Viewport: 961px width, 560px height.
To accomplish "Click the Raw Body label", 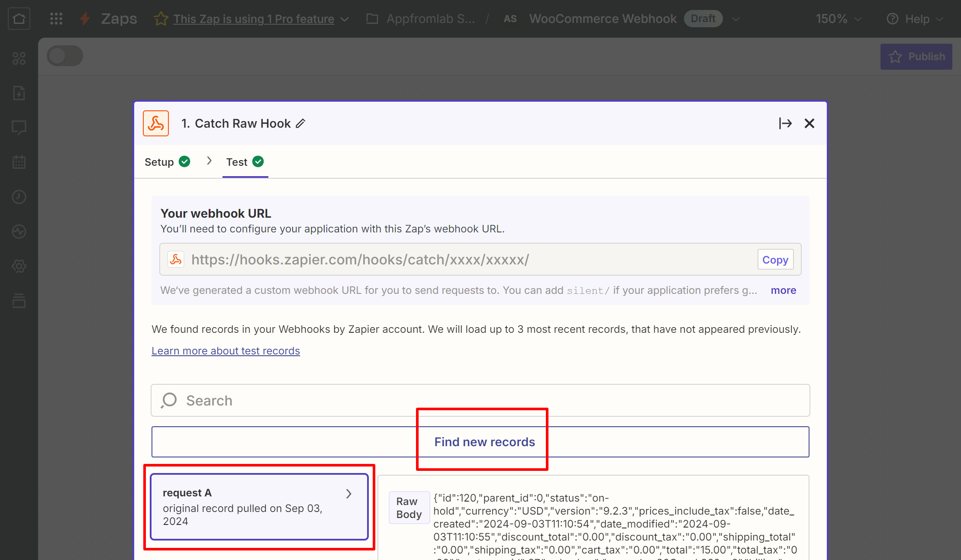I will 409,508.
